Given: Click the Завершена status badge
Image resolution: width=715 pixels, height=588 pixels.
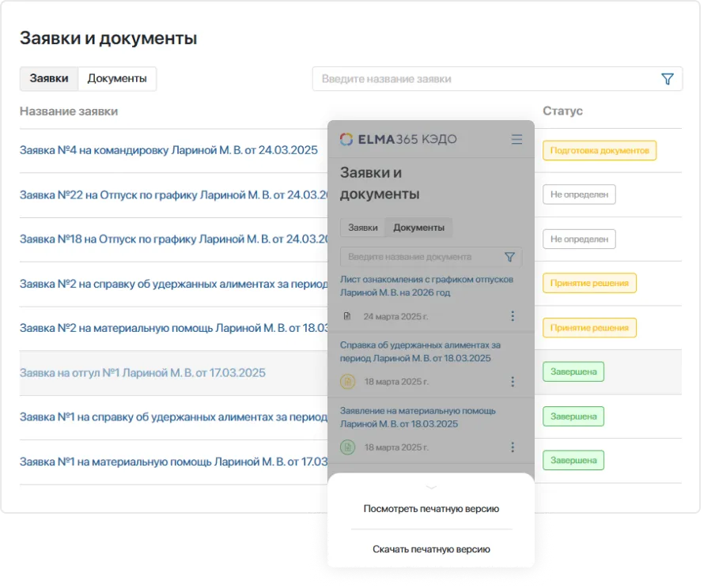Looking at the screenshot, I should coord(573,371).
